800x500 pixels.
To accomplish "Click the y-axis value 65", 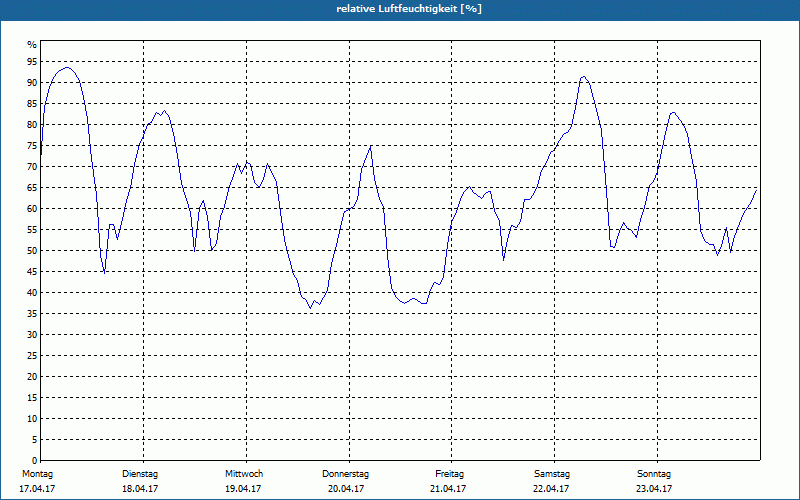I will tap(32, 188).
